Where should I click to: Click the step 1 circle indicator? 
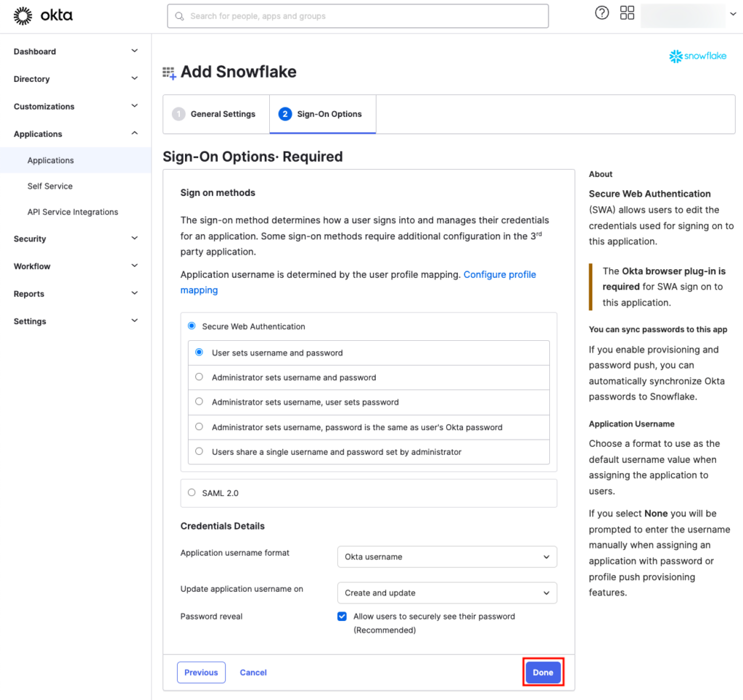pos(178,114)
